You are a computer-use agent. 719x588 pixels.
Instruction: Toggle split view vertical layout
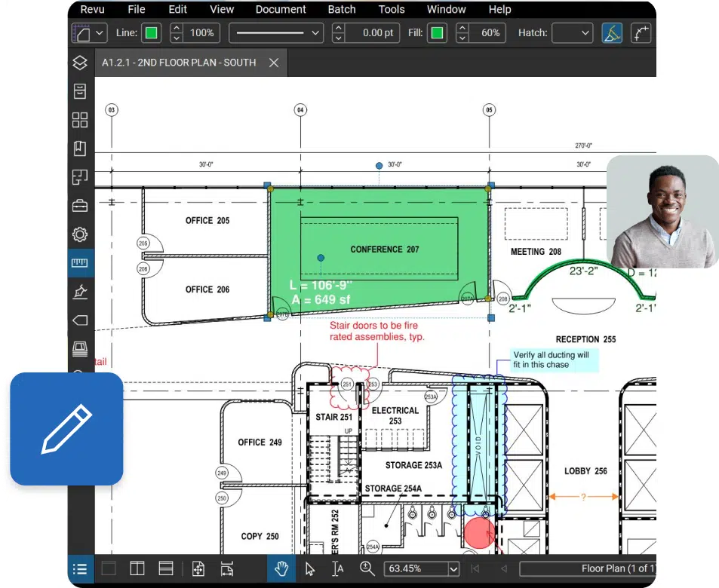(x=137, y=568)
